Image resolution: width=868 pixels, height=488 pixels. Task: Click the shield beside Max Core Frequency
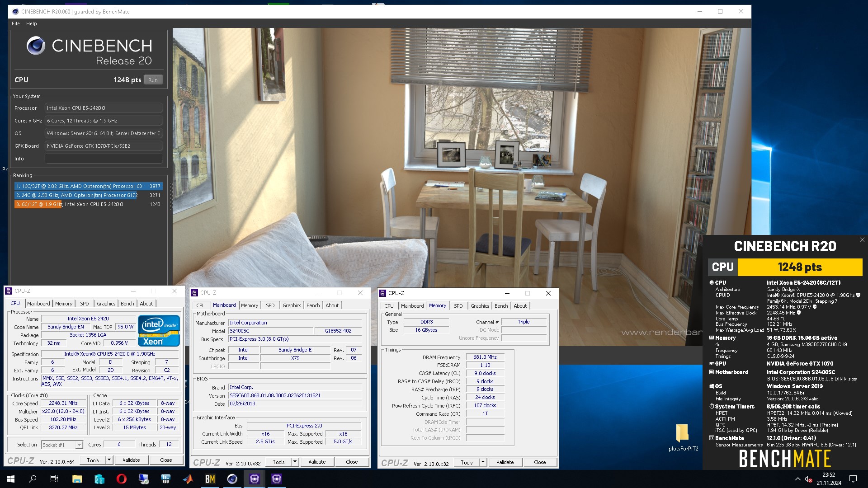(x=815, y=307)
